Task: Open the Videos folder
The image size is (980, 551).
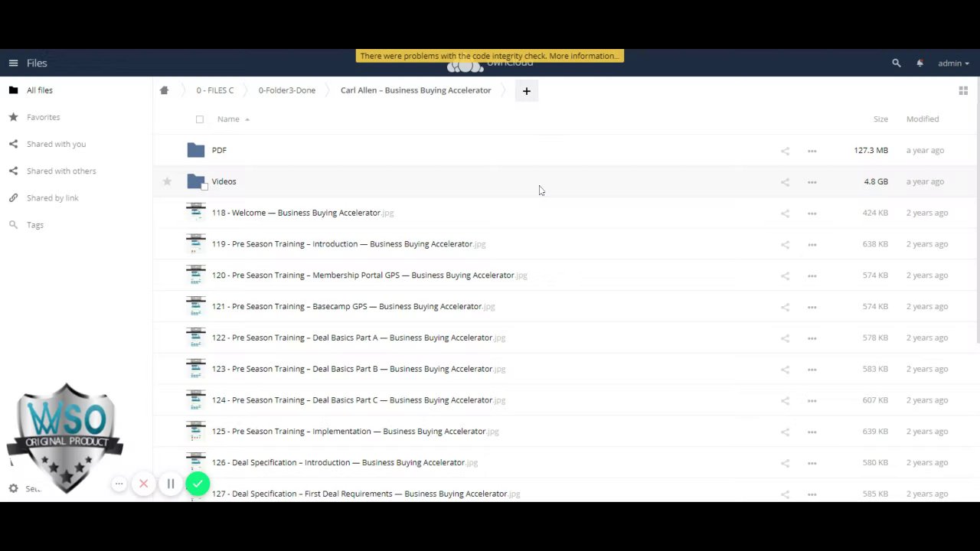Action: [x=224, y=182]
